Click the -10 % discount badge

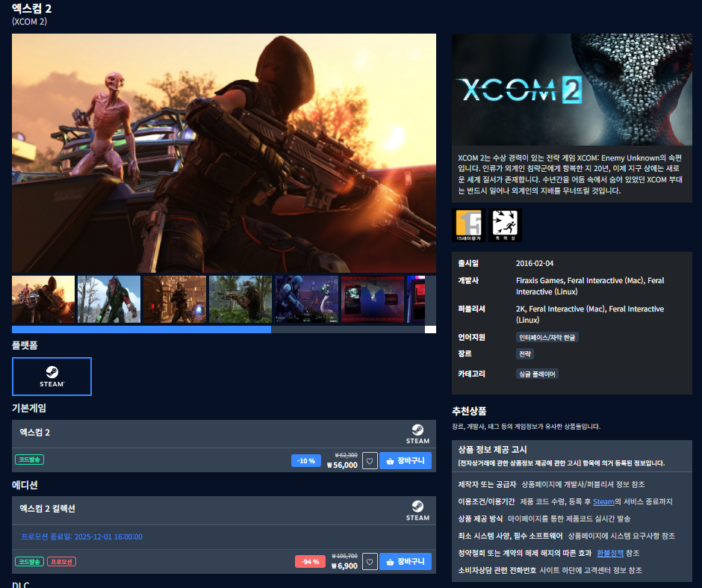tap(306, 461)
